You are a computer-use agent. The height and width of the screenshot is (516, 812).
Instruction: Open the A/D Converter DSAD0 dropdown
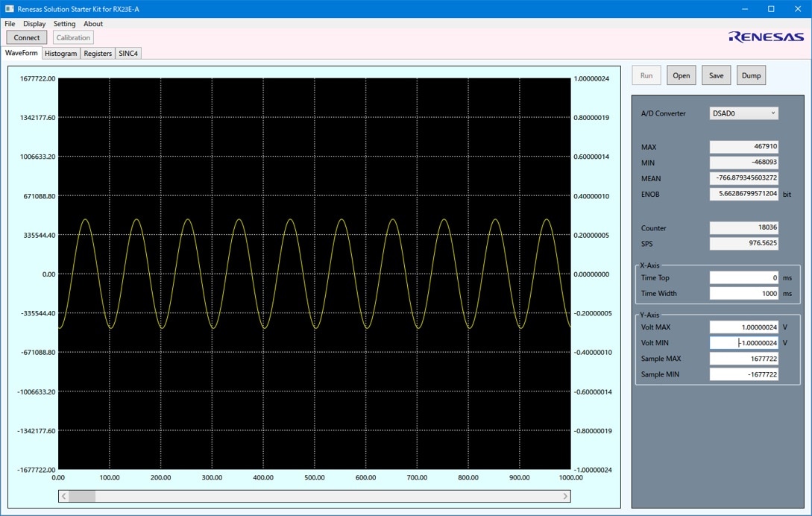pyautogui.click(x=743, y=113)
